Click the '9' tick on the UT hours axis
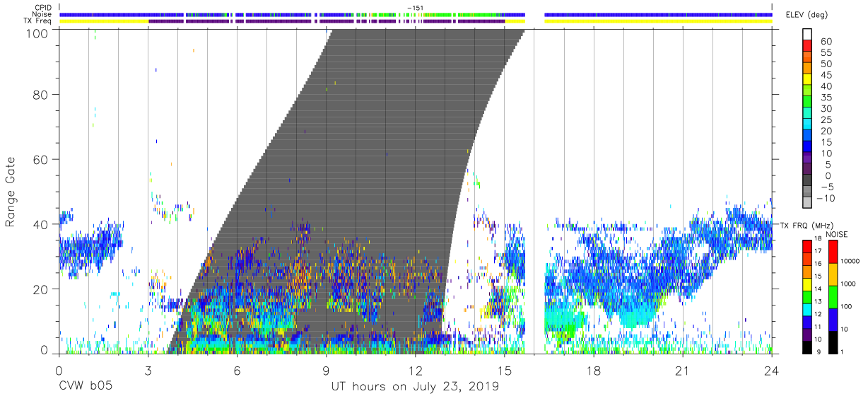The width and height of the screenshot is (868, 401). [326, 371]
